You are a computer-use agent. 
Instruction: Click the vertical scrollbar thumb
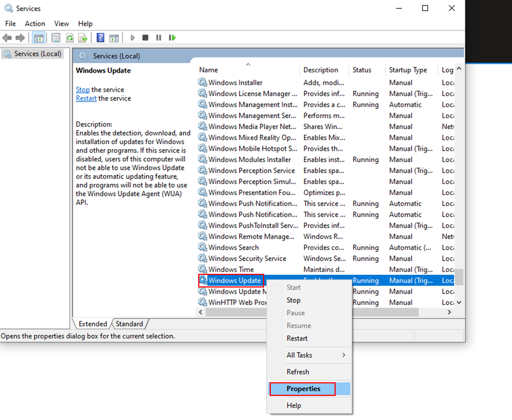pyautogui.click(x=459, y=277)
